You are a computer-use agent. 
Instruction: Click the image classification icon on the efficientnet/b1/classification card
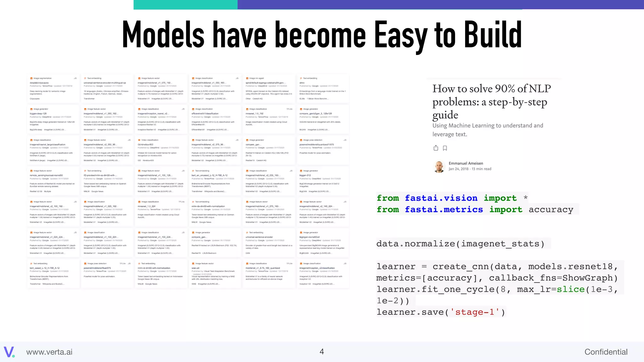click(193, 109)
